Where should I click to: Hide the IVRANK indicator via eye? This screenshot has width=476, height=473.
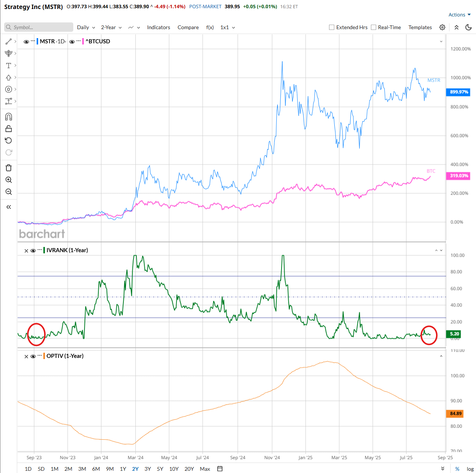click(33, 251)
